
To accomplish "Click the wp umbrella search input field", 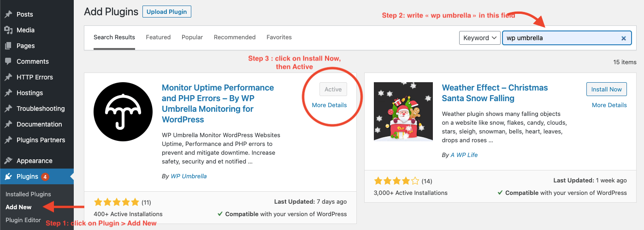I will (x=567, y=38).
